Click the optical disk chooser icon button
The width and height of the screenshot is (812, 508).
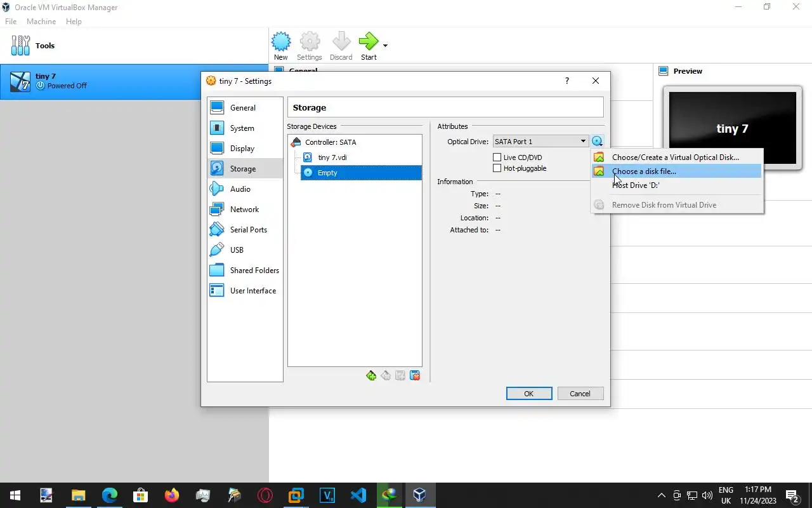coord(597,142)
